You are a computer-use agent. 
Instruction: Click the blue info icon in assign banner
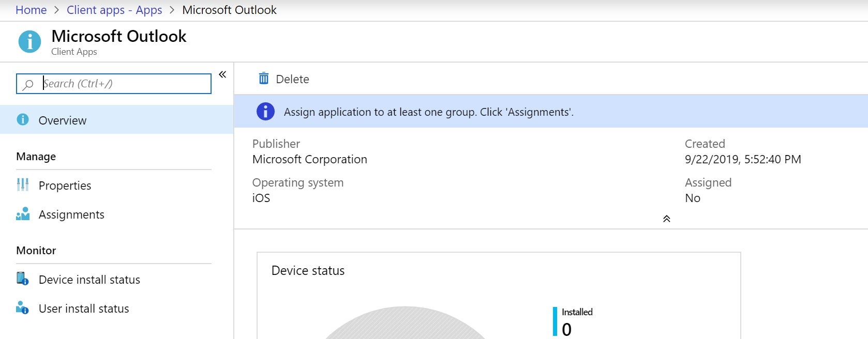(265, 111)
